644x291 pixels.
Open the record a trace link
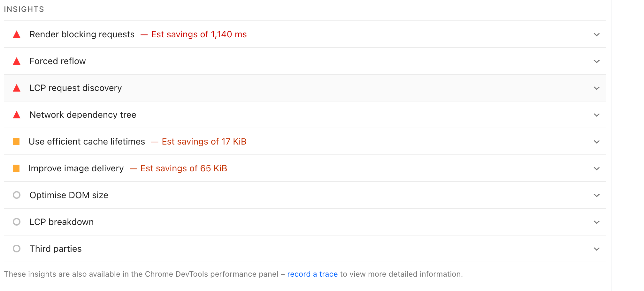point(312,274)
